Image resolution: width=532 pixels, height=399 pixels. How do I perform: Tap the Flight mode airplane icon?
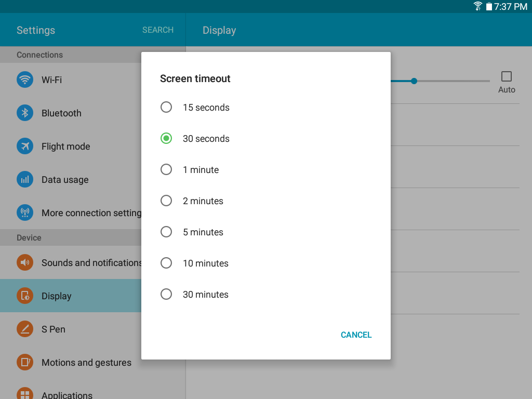click(25, 146)
